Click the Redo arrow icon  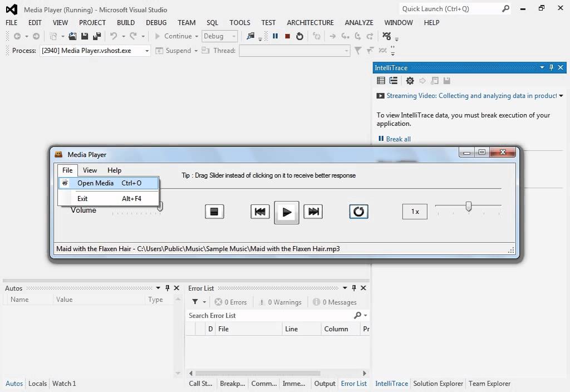[x=134, y=36]
